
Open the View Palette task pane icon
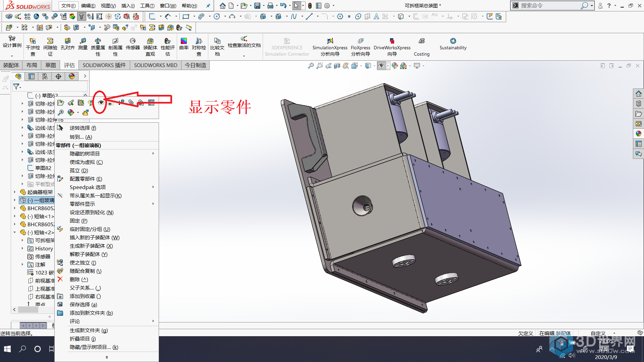coord(638,124)
